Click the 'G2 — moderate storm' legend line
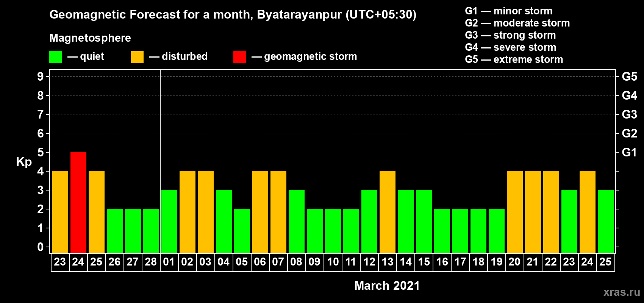Screen dimensions: 644x303 point(517,23)
